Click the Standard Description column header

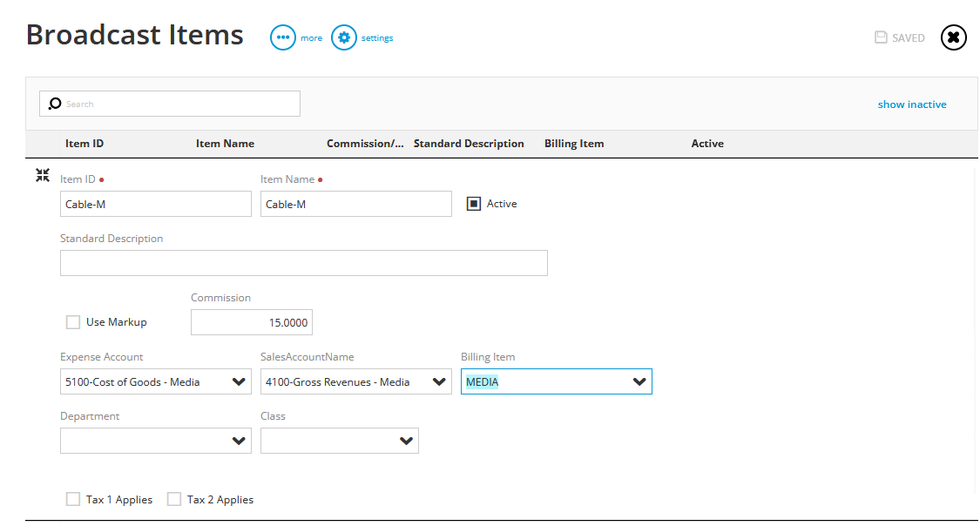469,144
